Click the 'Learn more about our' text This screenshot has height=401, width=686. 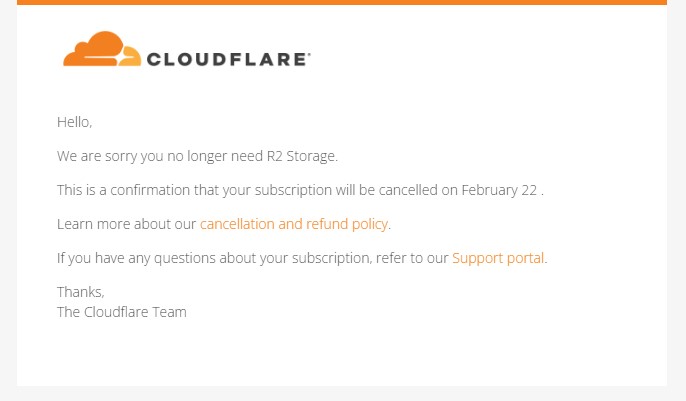point(126,224)
